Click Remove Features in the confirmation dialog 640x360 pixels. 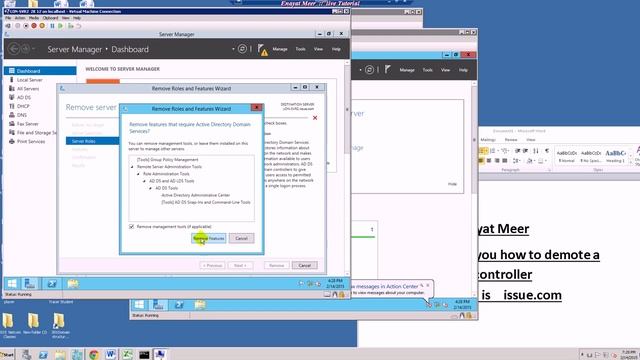[209, 238]
